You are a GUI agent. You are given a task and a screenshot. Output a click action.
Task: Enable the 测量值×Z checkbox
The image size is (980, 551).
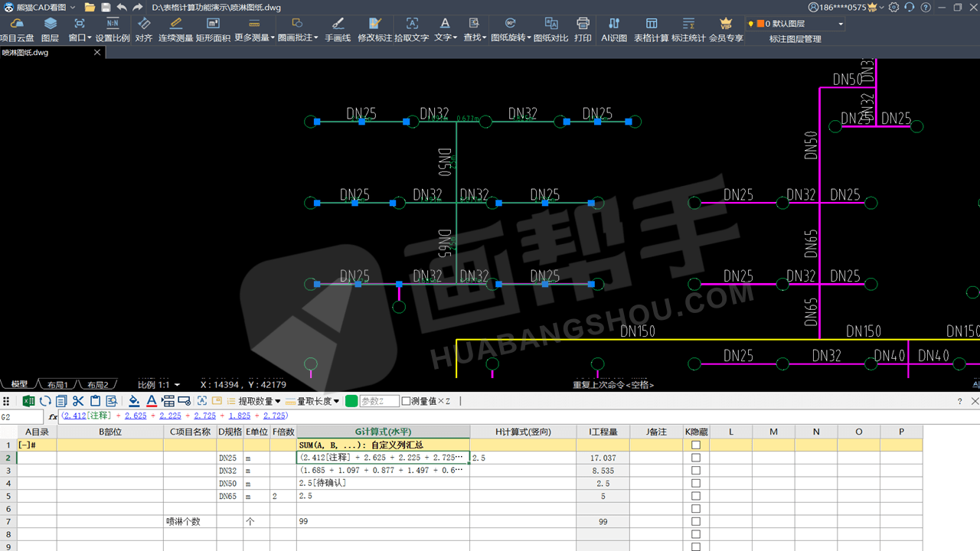click(407, 401)
